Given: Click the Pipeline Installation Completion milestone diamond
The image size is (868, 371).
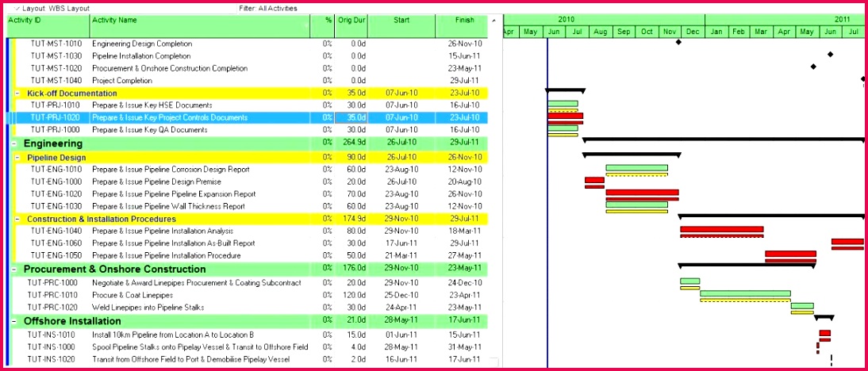Looking at the screenshot, I should click(x=831, y=54).
